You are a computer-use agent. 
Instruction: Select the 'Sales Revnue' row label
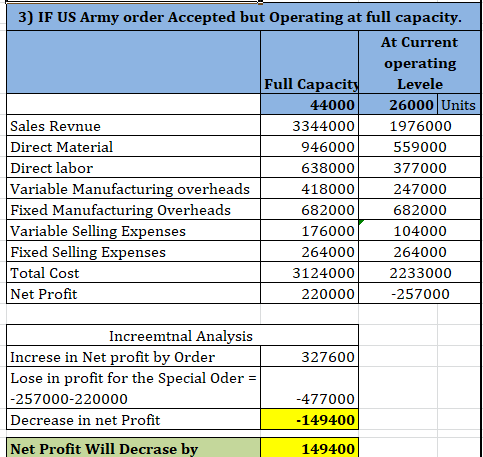133,125
